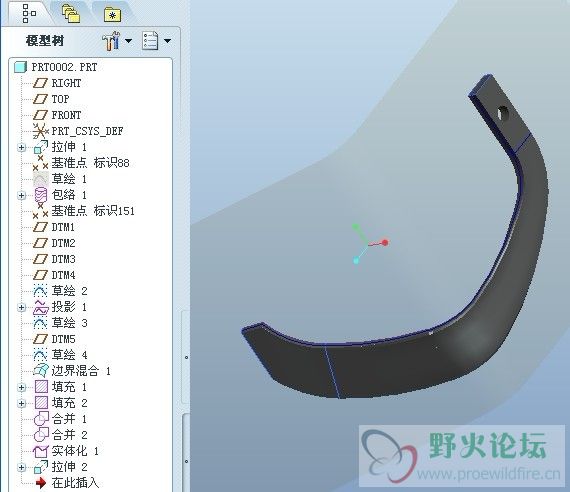Select the Model Tree tab icon
The height and width of the screenshot is (492, 570).
click(x=29, y=13)
